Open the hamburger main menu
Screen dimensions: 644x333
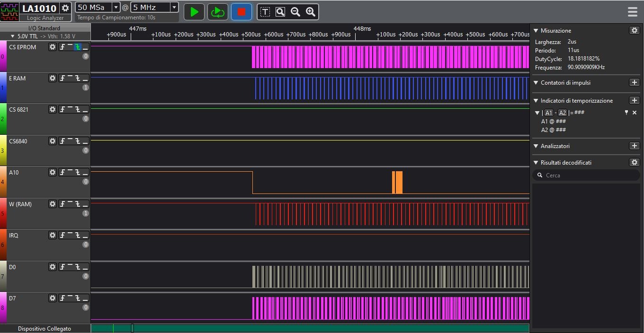pyautogui.click(x=632, y=12)
